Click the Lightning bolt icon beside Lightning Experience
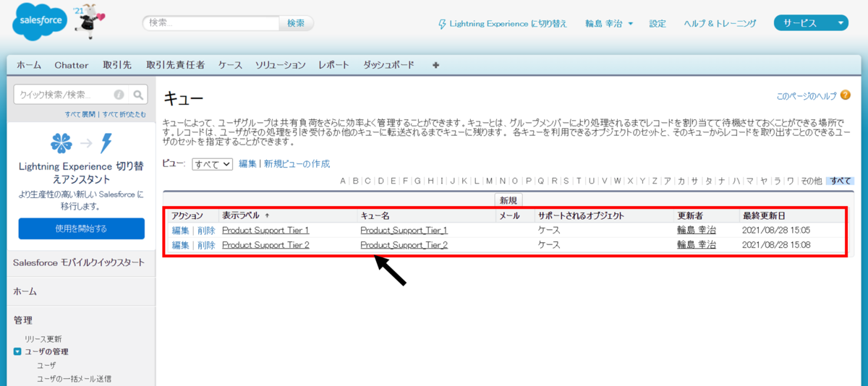The image size is (868, 386). click(x=443, y=24)
